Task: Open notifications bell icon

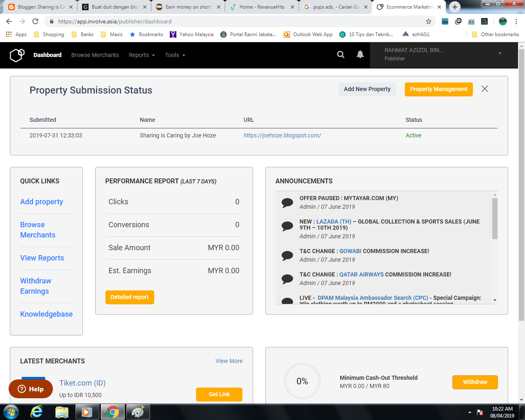Action: [360, 55]
